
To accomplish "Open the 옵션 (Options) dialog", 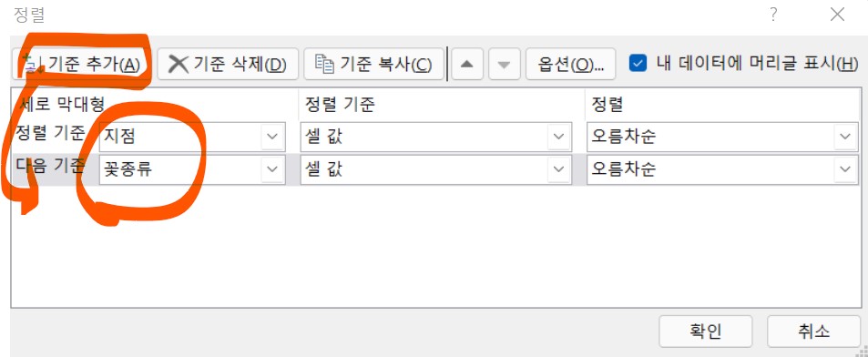I will click(x=570, y=64).
